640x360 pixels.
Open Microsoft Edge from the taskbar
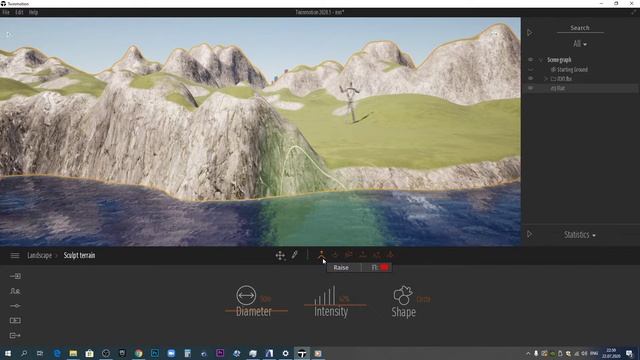(x=57, y=353)
